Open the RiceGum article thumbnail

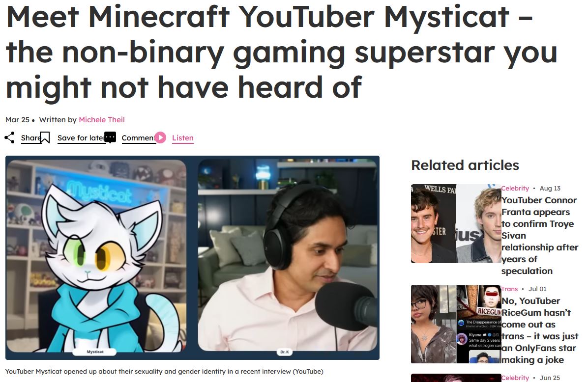[456, 325]
